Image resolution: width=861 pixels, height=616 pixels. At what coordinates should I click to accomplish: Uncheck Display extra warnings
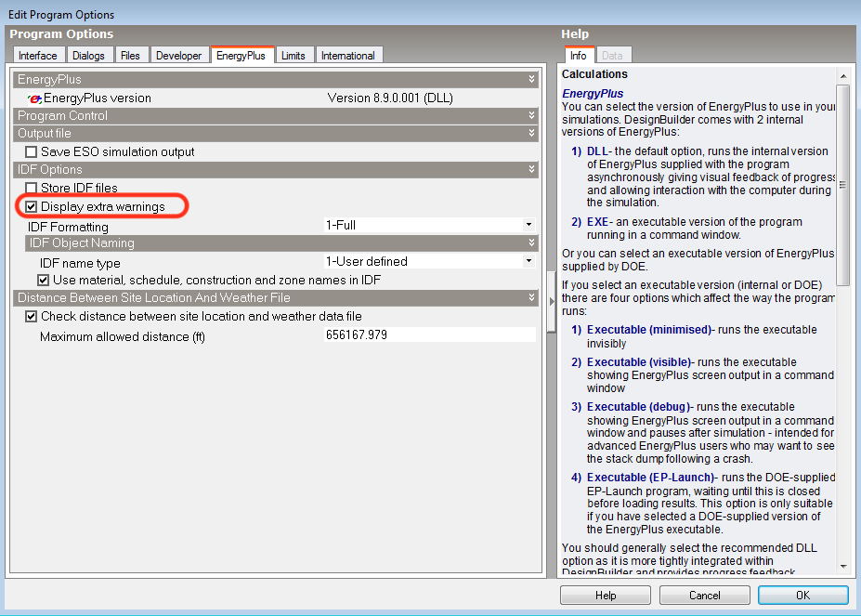pos(32,206)
